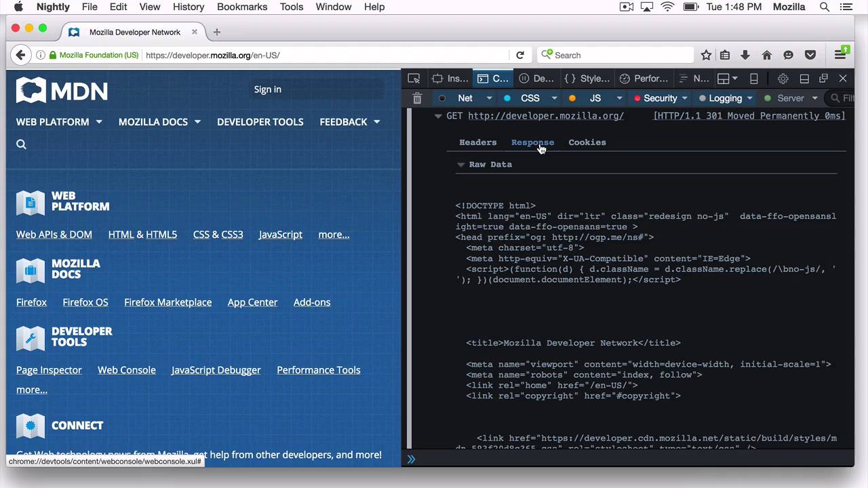Save page to Pocket icon

[810, 55]
